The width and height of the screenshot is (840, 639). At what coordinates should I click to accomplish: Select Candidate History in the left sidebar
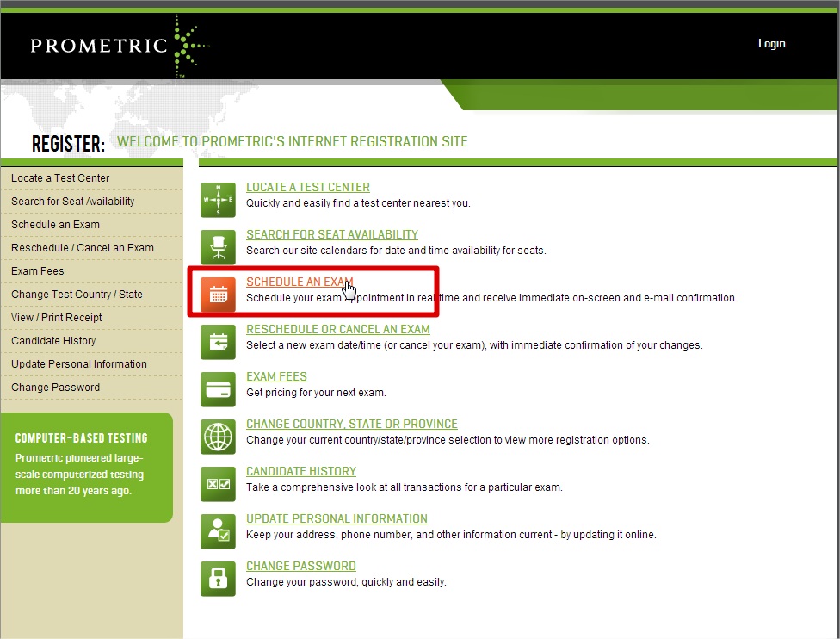tap(53, 341)
